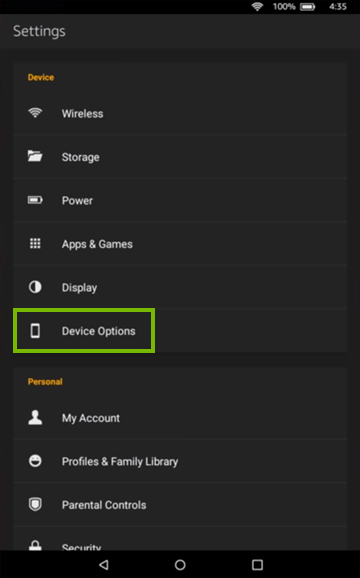Tap the status bar battery indicator
360x578 pixels.
point(307,7)
